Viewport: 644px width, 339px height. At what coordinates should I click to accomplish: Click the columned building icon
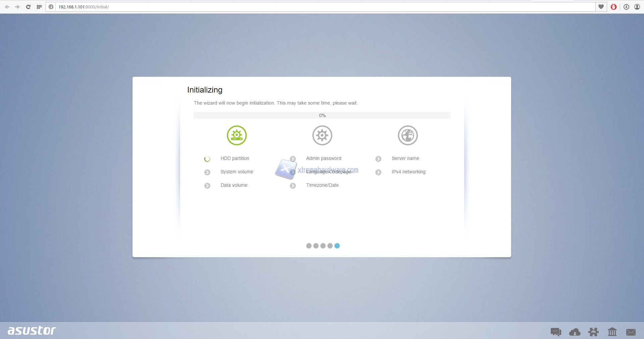tap(612, 332)
